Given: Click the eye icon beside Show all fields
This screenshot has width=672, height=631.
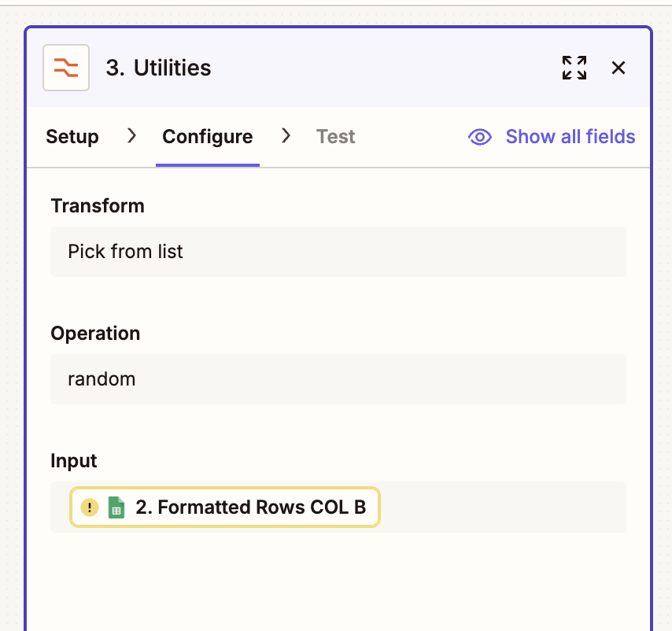Looking at the screenshot, I should click(x=480, y=137).
